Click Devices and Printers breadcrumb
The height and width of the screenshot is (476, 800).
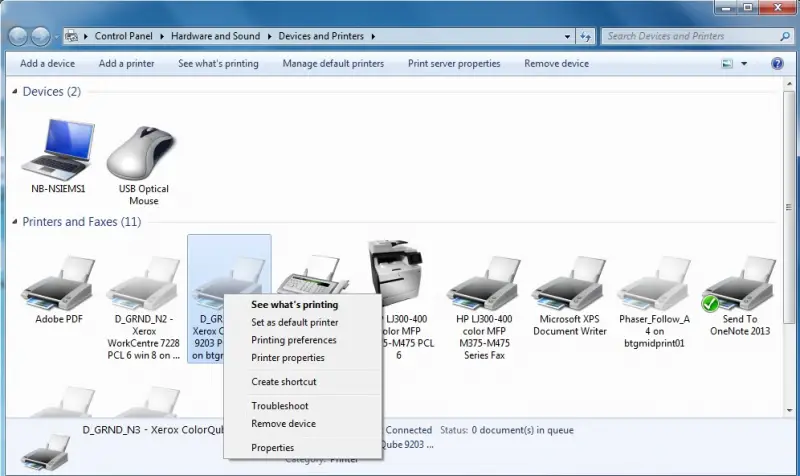pos(321,36)
